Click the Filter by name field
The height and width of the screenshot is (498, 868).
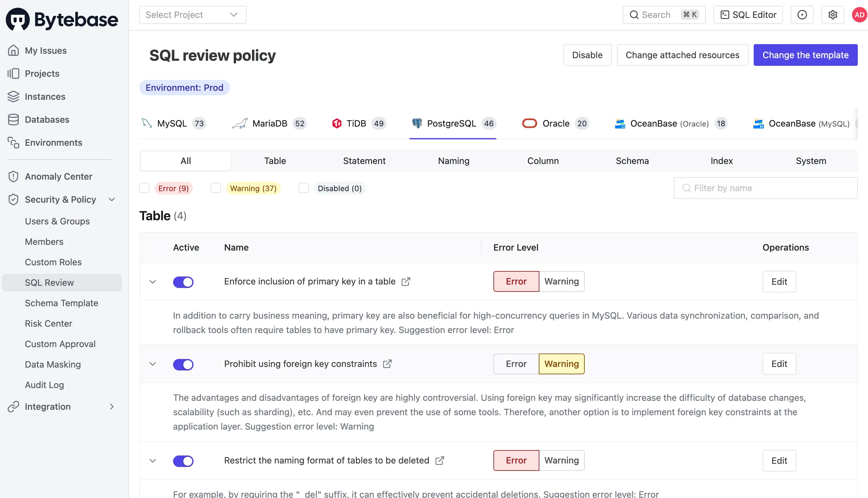[765, 188]
